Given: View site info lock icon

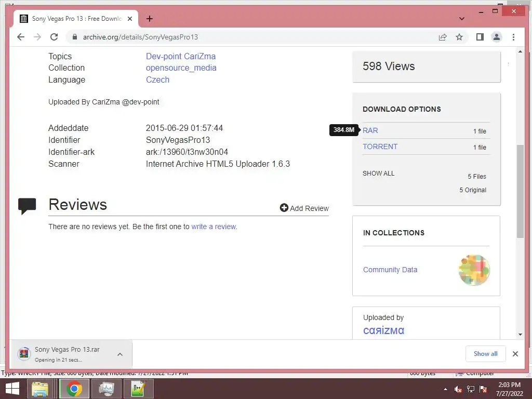Looking at the screenshot, I should (75, 37).
